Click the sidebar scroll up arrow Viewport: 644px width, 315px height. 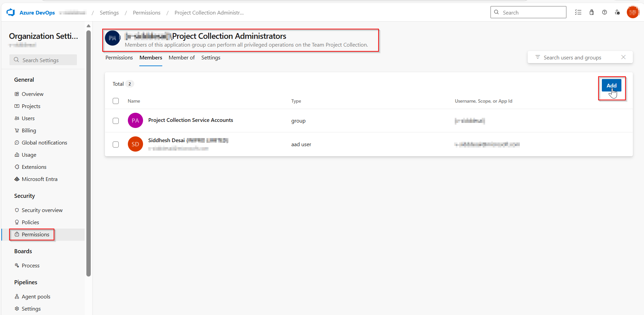pyautogui.click(x=88, y=26)
